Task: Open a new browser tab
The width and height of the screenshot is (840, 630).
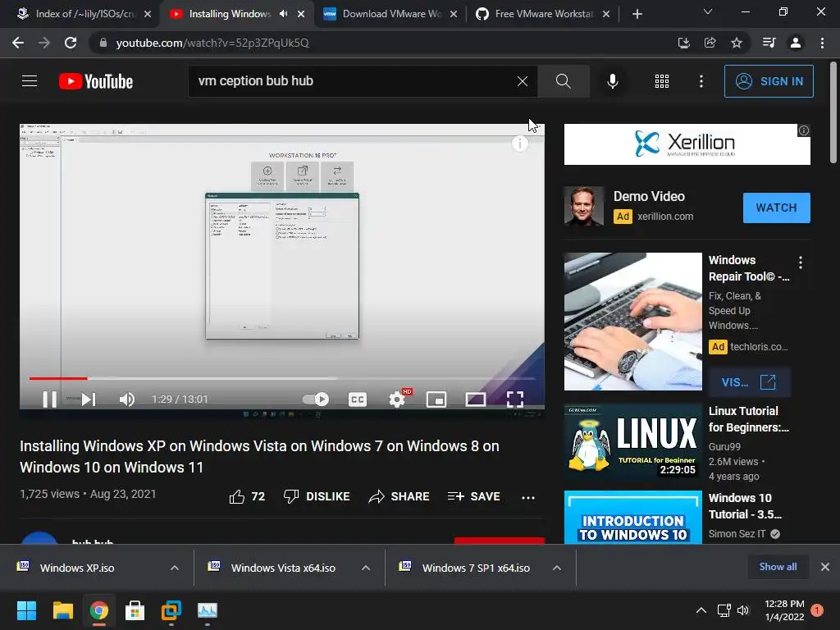Action: pos(637,14)
